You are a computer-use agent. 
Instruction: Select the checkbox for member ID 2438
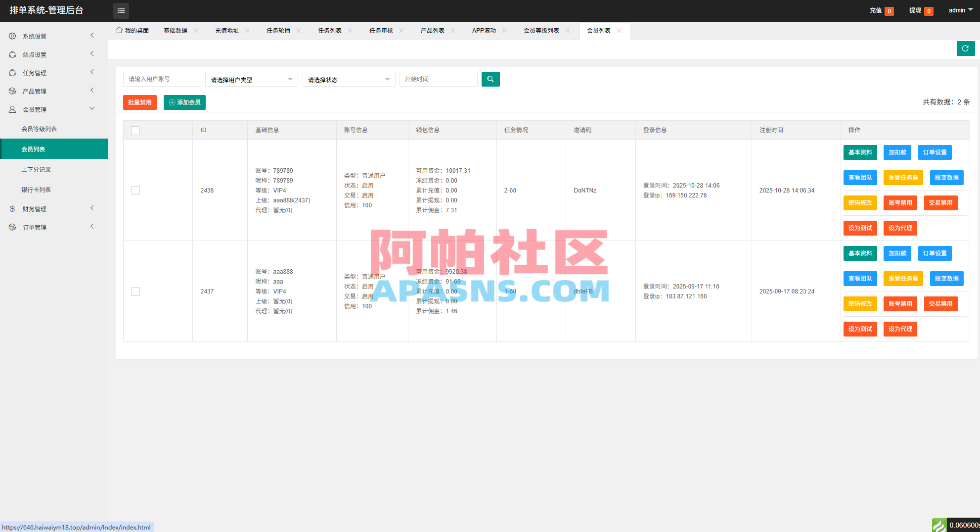coord(135,190)
